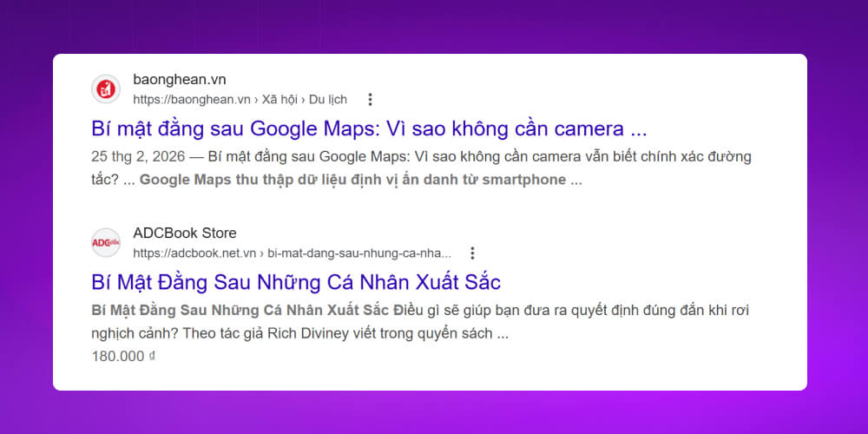Image resolution: width=868 pixels, height=434 pixels.
Task: Open the three-dot menu beside adcbook.net.vn URL
Action: click(x=472, y=253)
